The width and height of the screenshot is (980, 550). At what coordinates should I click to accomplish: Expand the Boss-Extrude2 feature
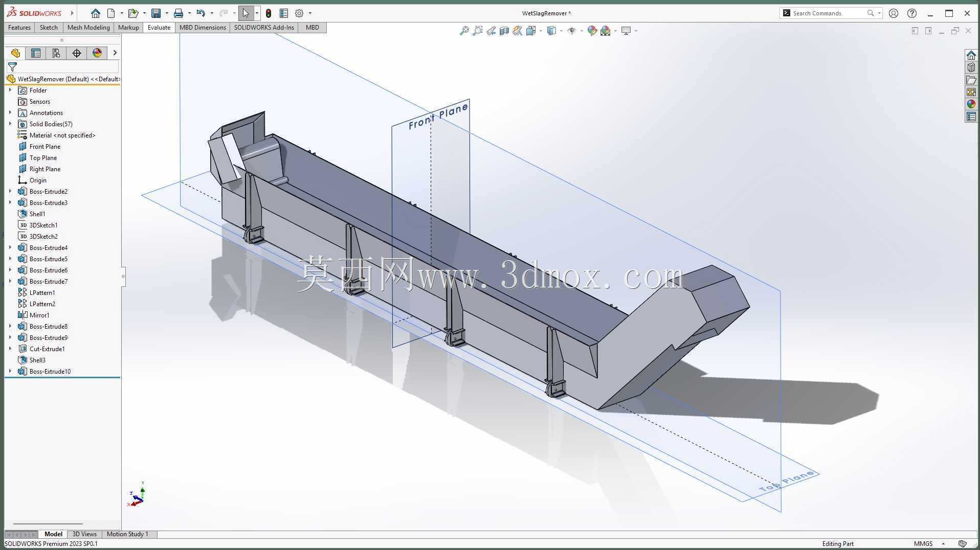point(10,191)
